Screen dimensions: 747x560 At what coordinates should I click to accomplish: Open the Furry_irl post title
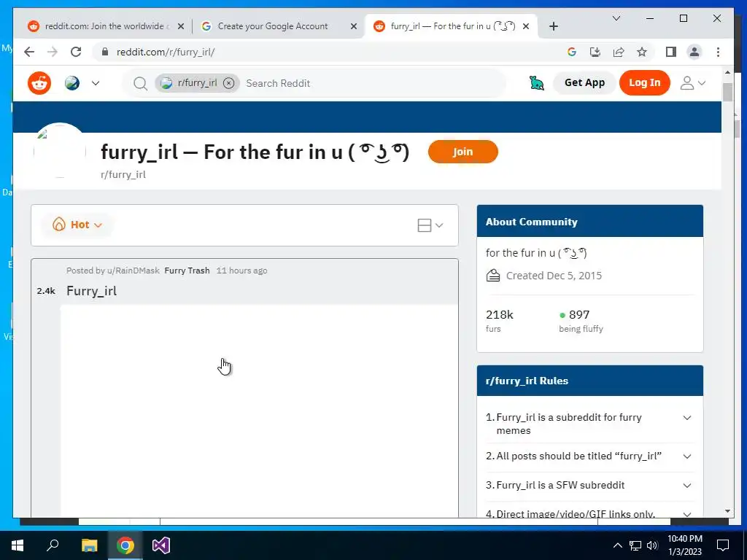tap(91, 291)
